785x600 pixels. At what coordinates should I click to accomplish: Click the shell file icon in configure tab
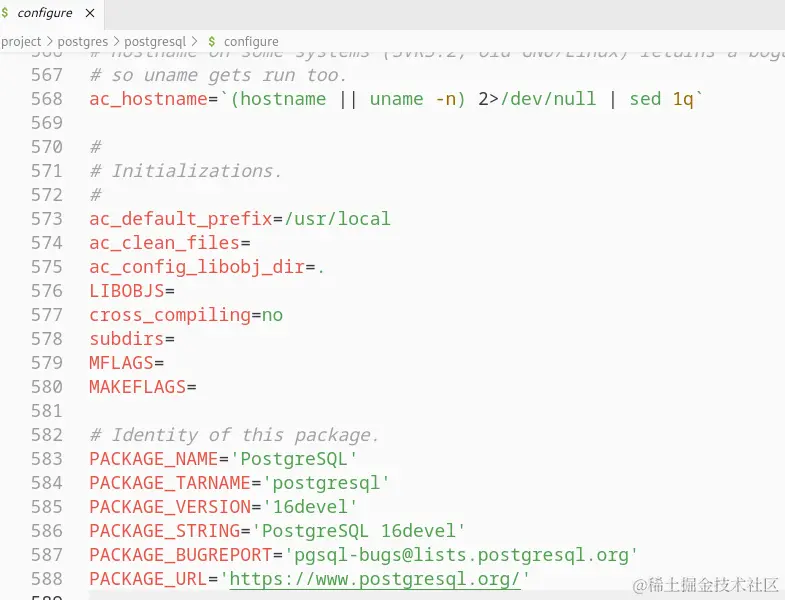(5, 13)
